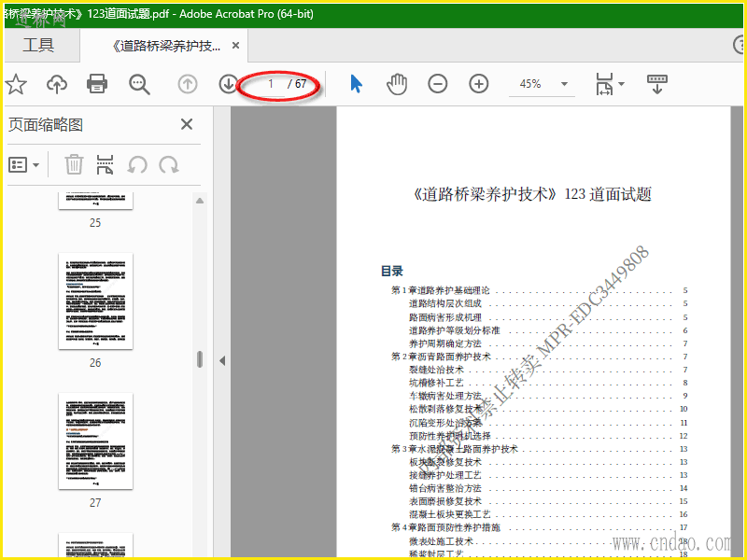Click the page 25 thumbnail label
This screenshot has width=747, height=560.
95,223
